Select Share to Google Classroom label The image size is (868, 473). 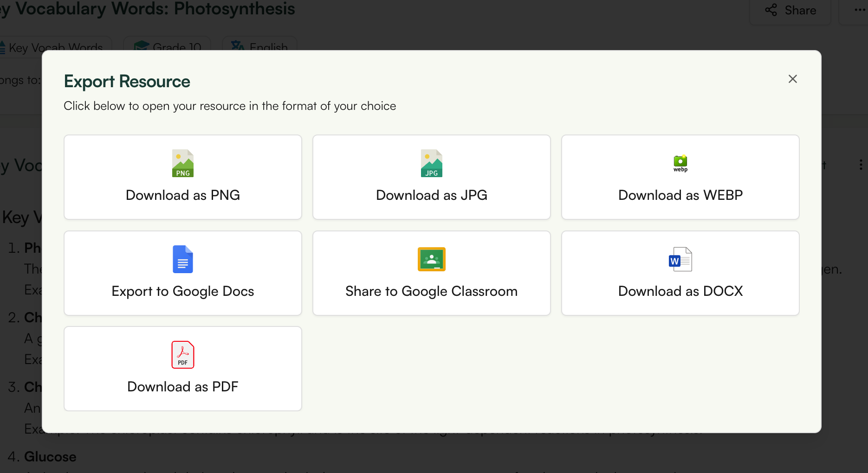coord(432,291)
